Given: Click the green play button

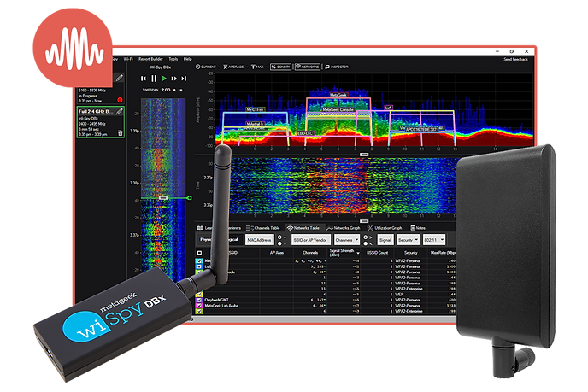Looking at the screenshot, I should point(163,78).
